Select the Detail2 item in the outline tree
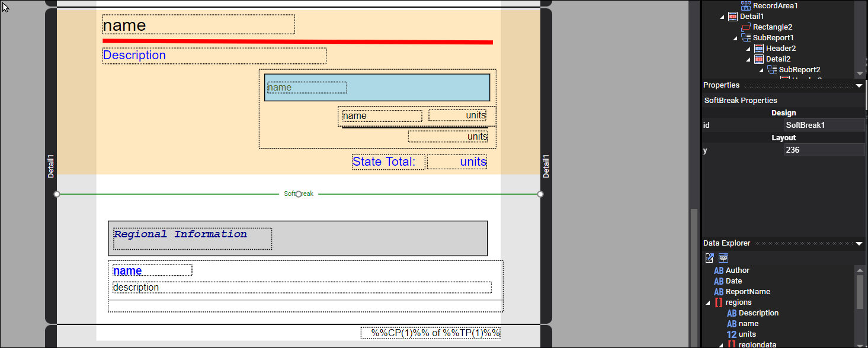 tap(778, 59)
